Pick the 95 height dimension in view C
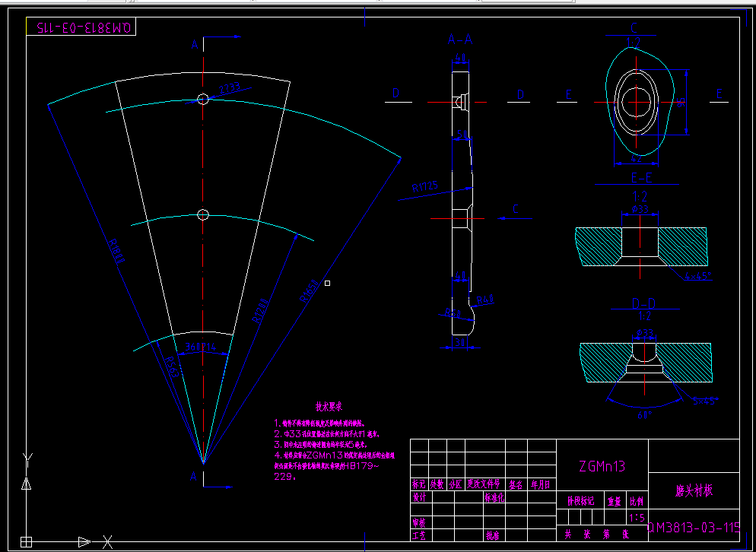 [x=681, y=102]
